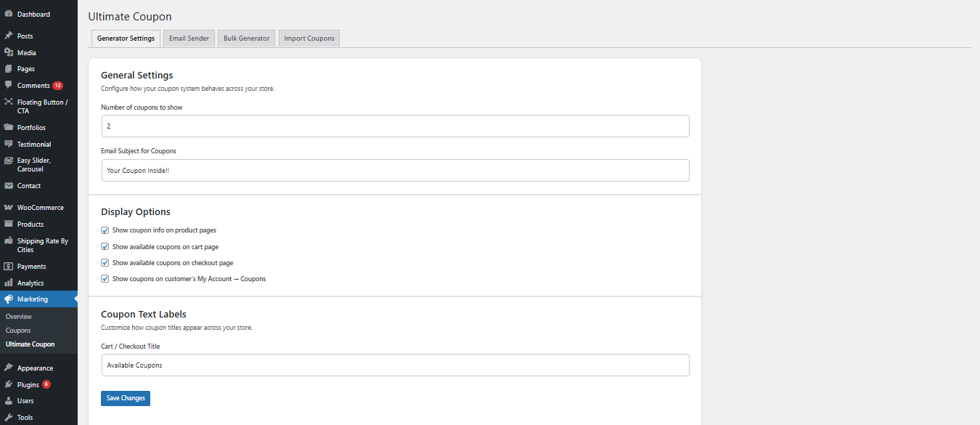980x425 pixels.
Task: Click the Payments dollar icon
Action: pos(9,267)
